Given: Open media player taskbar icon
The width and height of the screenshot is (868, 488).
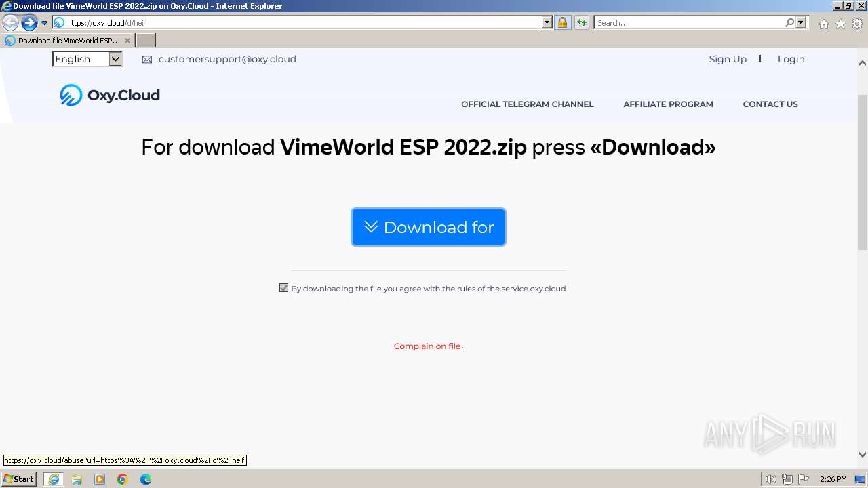Looking at the screenshot, I should tap(100, 479).
